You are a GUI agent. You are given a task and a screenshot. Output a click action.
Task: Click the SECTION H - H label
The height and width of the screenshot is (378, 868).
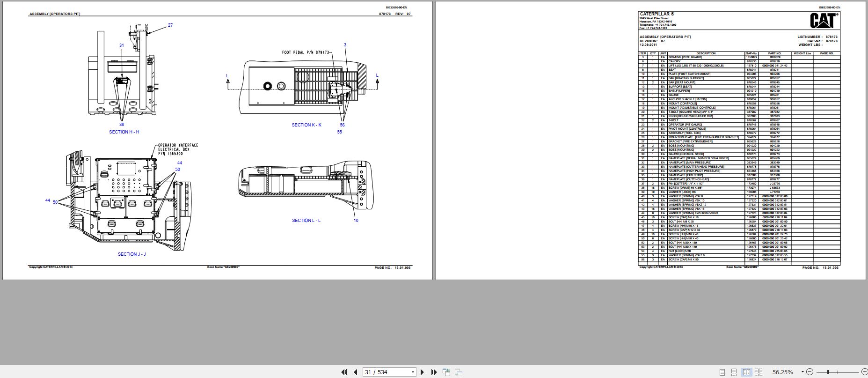coord(124,132)
